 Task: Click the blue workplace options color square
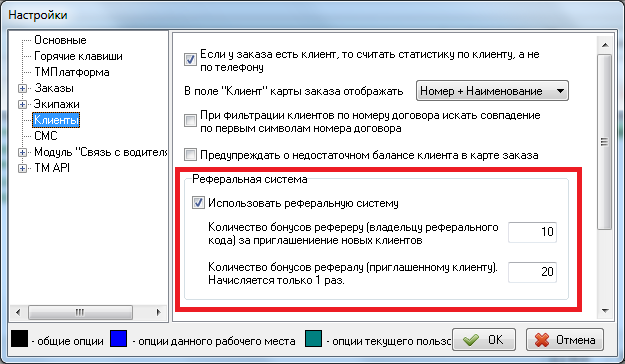[118, 338]
